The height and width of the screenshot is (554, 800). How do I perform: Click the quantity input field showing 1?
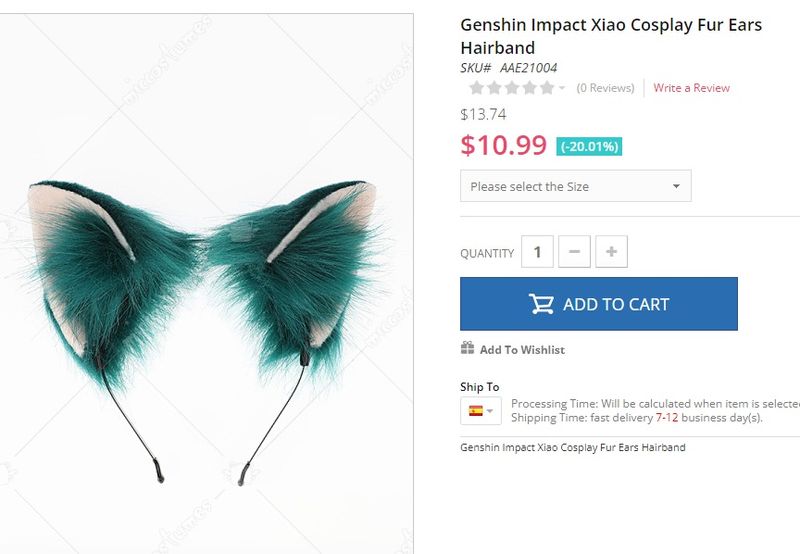(x=537, y=251)
